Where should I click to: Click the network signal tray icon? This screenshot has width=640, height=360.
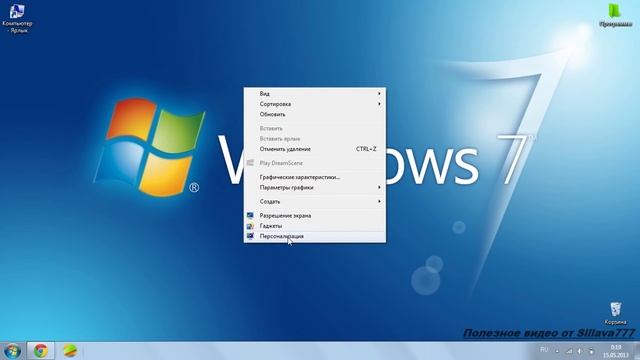tap(569, 351)
